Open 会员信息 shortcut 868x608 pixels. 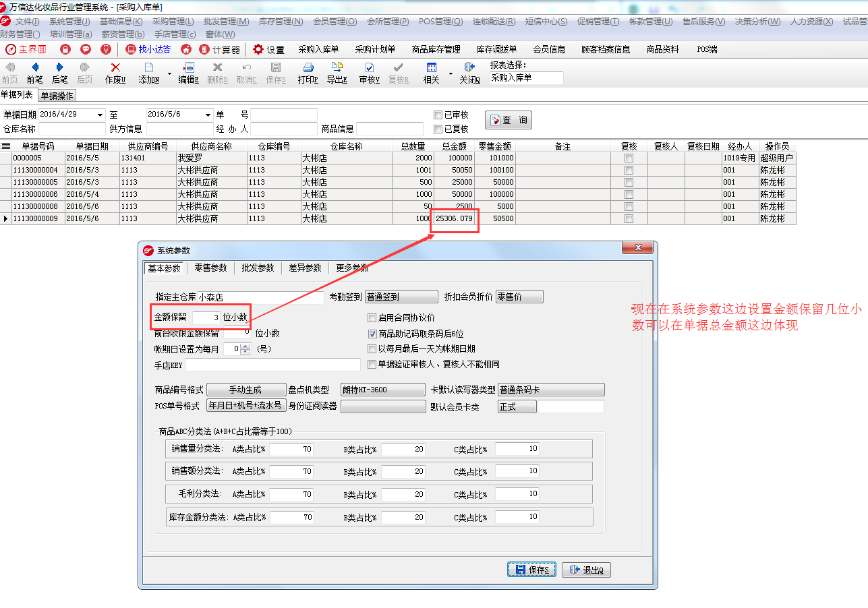549,49
